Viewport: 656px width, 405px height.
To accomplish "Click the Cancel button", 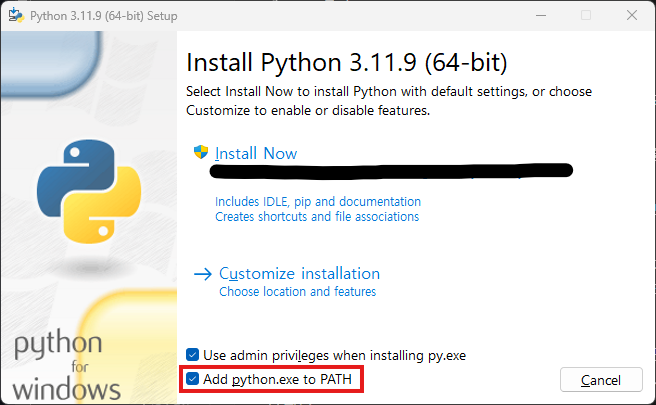I will [x=601, y=380].
